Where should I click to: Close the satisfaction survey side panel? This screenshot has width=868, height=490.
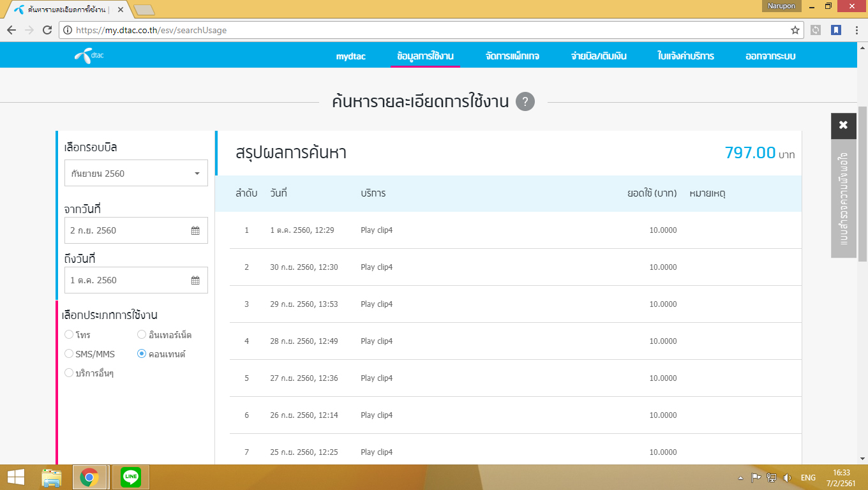pyautogui.click(x=843, y=125)
